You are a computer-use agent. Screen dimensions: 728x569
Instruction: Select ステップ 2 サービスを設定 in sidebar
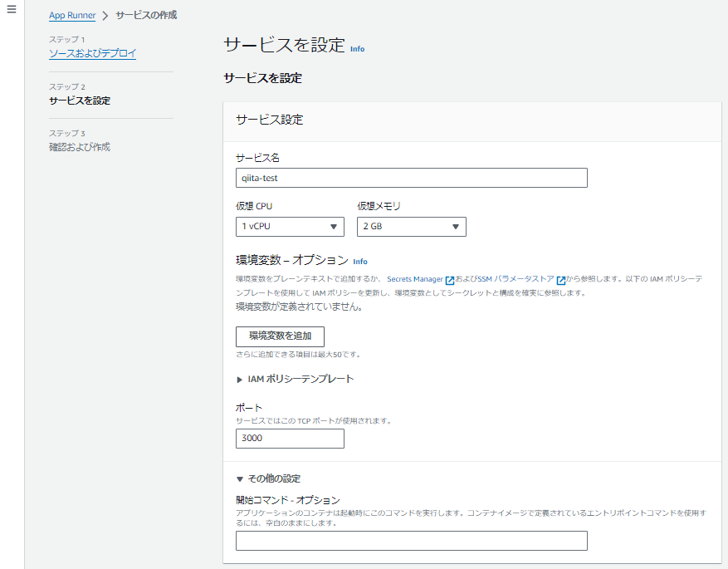point(80,101)
